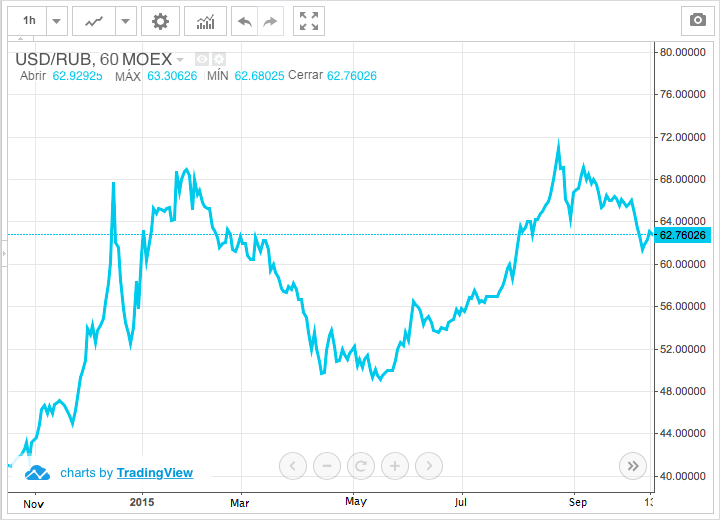Expand the chart style dropdown arrow
The height and width of the screenshot is (521, 721).
click(x=125, y=20)
